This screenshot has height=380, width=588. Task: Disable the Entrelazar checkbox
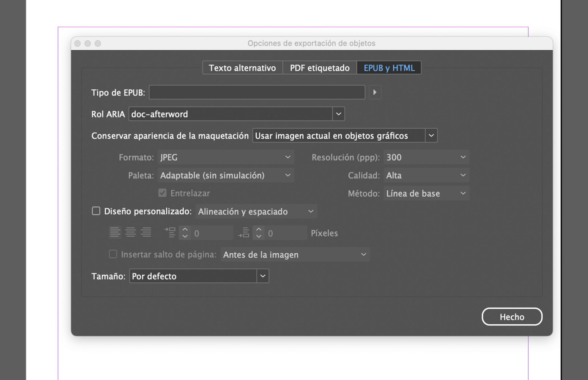162,193
